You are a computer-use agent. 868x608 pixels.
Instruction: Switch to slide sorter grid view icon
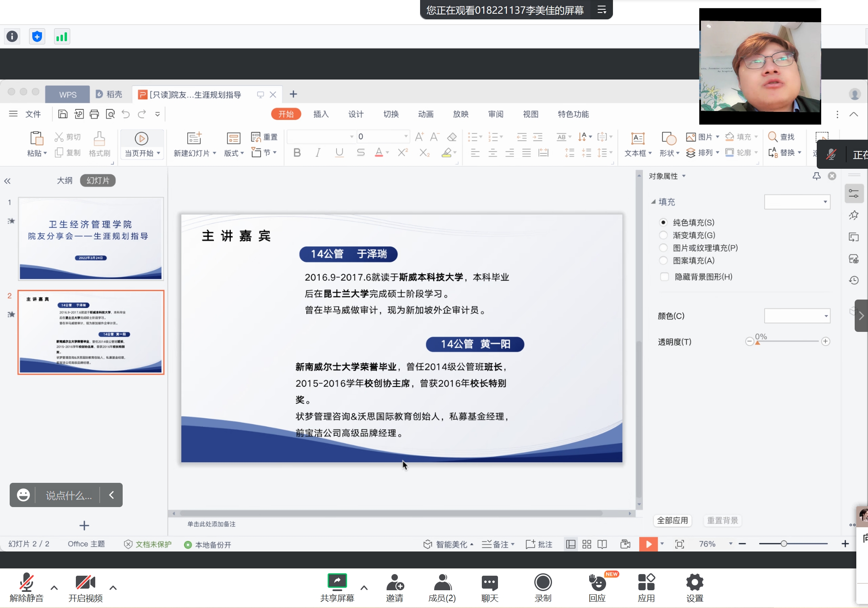coord(587,544)
